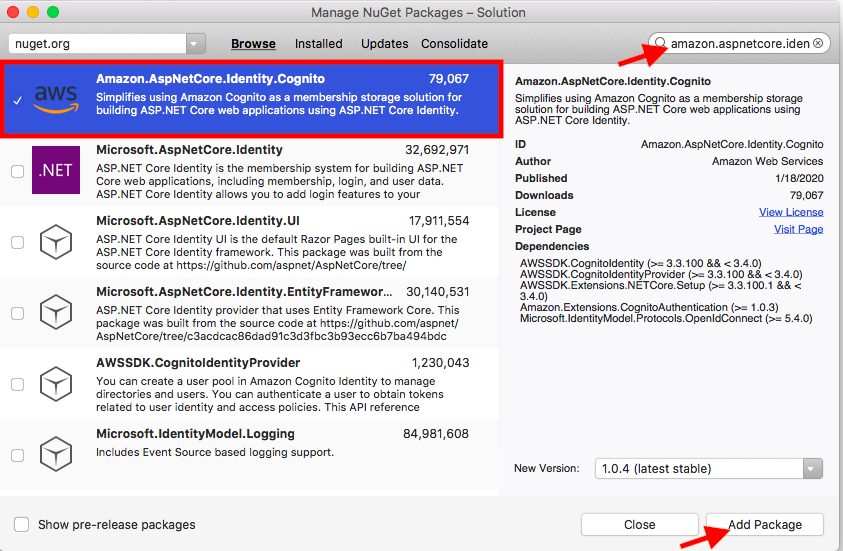
Task: Click the cube icon for Microsoft.AspNetCore.Identity.UI
Action: tap(56, 242)
